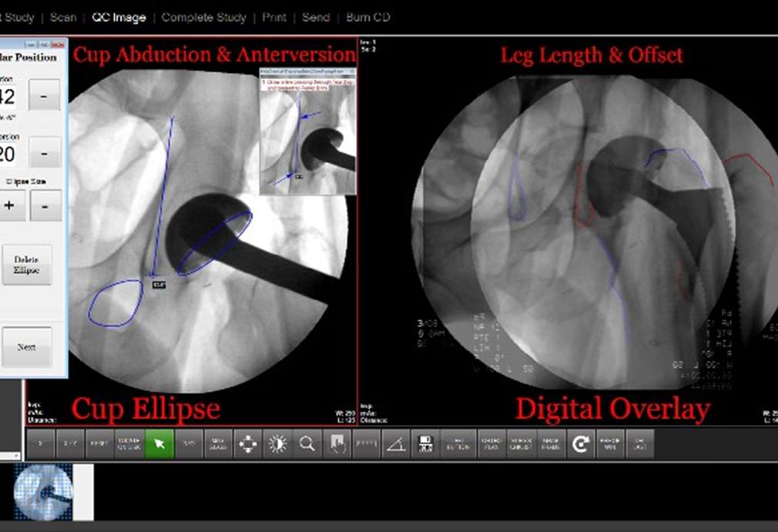Select the green arrow pointer tool
Screen dimensions: 778x532
tap(159, 444)
